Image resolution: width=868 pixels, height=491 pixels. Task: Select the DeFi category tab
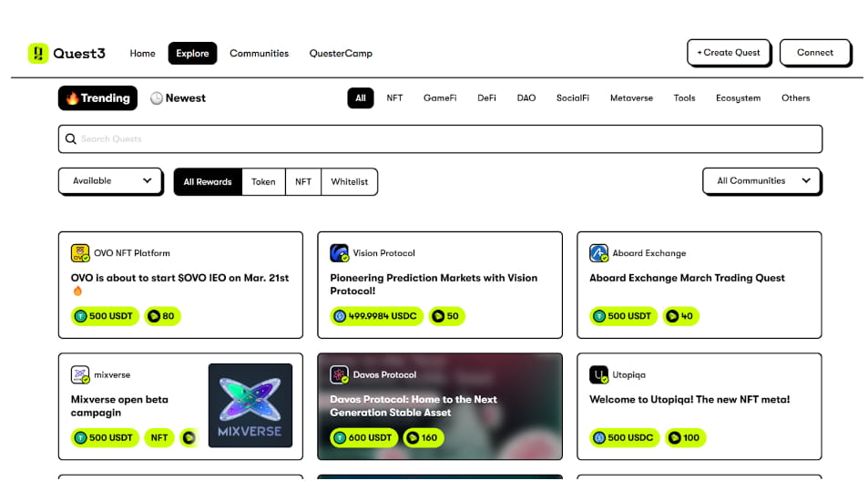pos(486,98)
